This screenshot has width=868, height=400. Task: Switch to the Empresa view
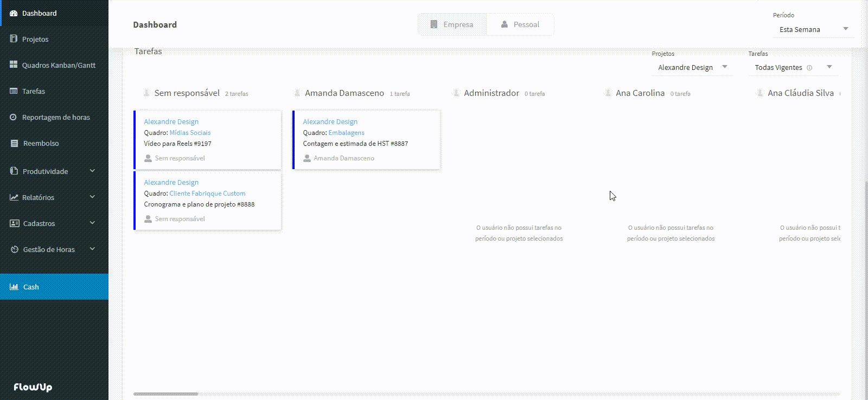click(452, 24)
